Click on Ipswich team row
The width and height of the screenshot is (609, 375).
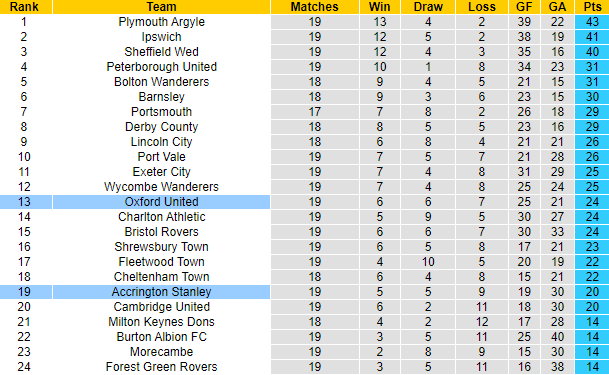(x=304, y=37)
